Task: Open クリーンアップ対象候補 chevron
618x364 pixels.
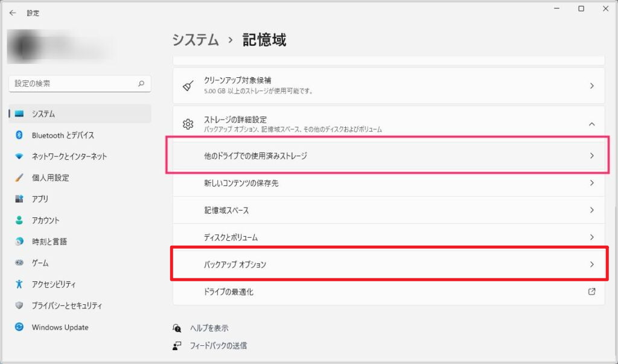Action: point(591,86)
